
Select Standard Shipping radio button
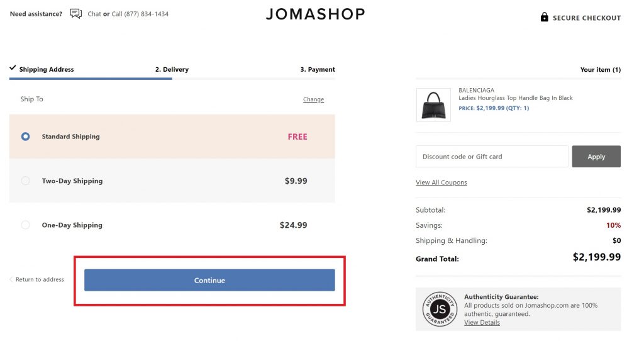[x=26, y=137]
